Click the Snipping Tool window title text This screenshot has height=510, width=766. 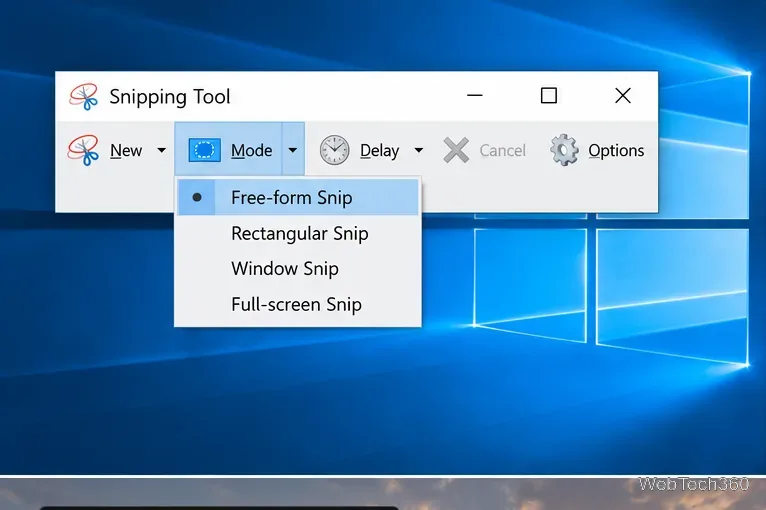170,97
